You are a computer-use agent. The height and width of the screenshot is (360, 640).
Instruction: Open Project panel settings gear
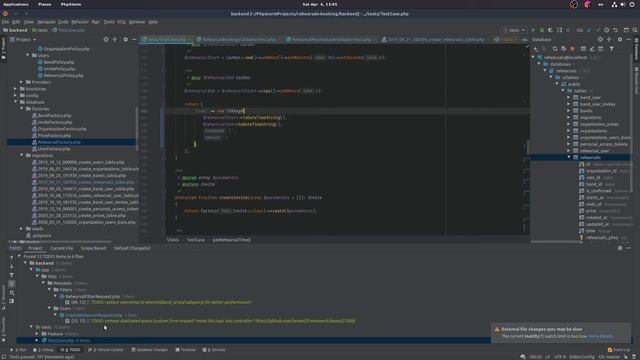125,40
